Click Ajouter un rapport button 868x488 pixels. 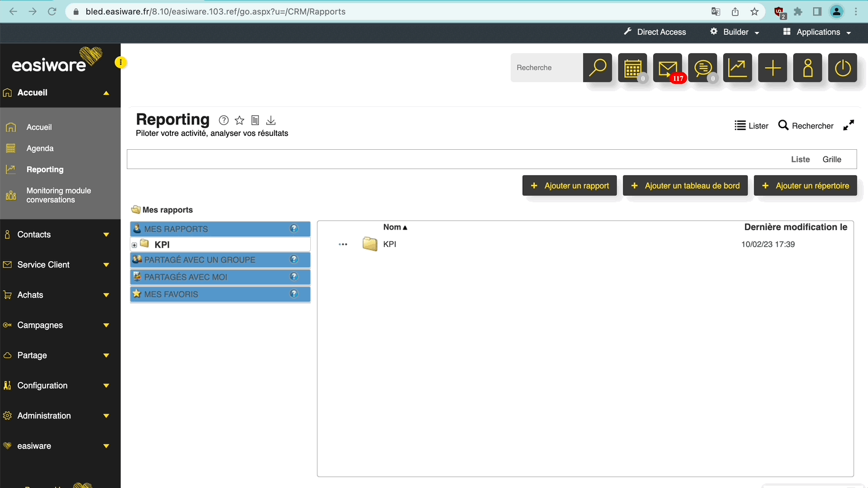tap(569, 185)
